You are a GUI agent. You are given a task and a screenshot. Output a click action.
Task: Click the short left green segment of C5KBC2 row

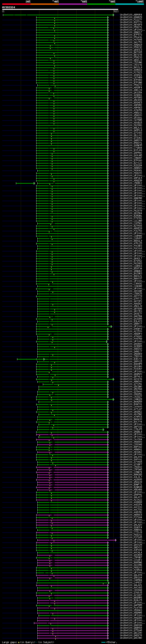[26, 183]
